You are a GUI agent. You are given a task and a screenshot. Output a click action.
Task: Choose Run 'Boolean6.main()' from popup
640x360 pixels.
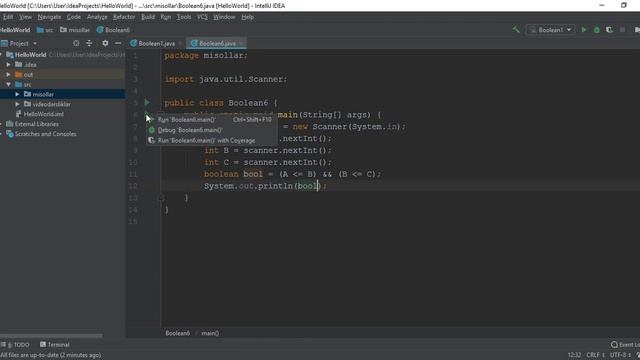(212, 120)
